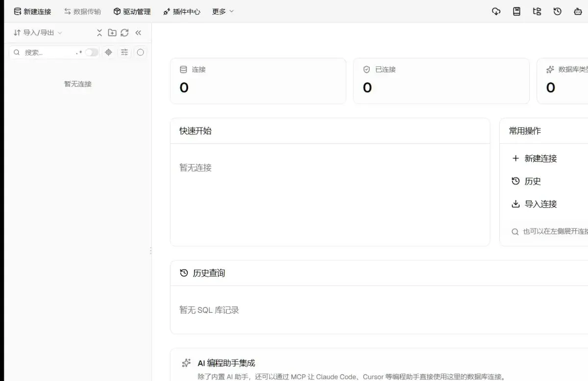
Task: Collapse sidebar with double-chevron icon
Action: coord(138,32)
